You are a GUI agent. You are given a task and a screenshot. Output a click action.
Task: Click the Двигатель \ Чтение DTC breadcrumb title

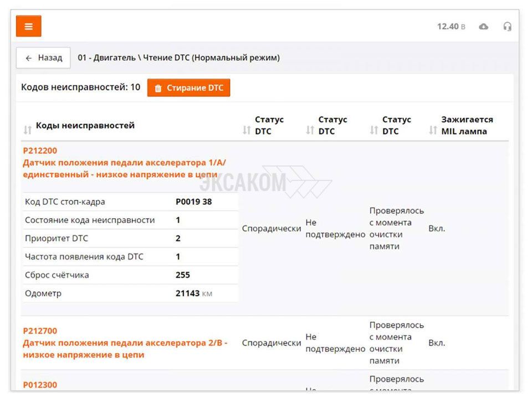point(178,58)
